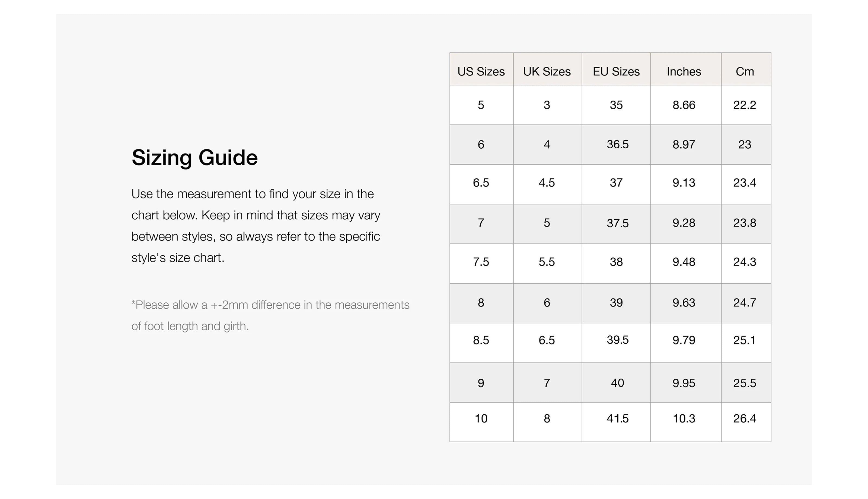Select the EU size 36.5 cell
This screenshot has width=868, height=499.
pyautogui.click(x=617, y=144)
